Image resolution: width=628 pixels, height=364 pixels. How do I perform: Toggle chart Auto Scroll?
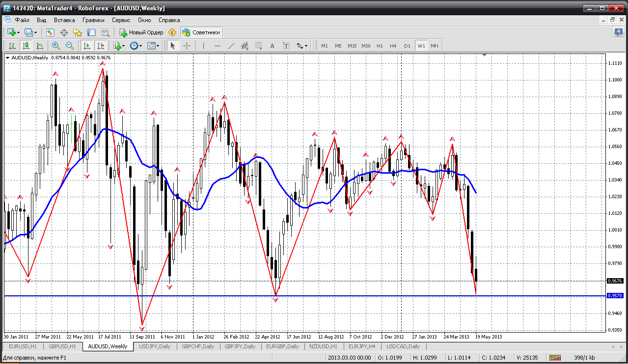pos(87,46)
